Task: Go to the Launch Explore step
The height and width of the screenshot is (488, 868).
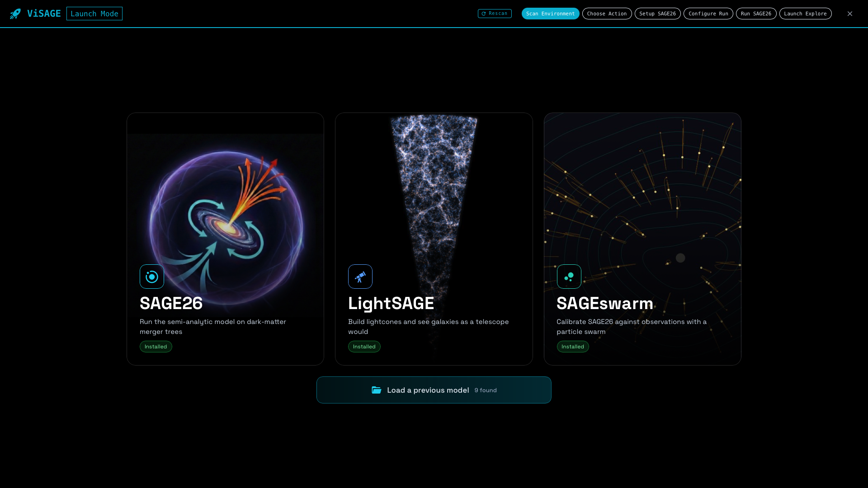Action: (x=805, y=14)
